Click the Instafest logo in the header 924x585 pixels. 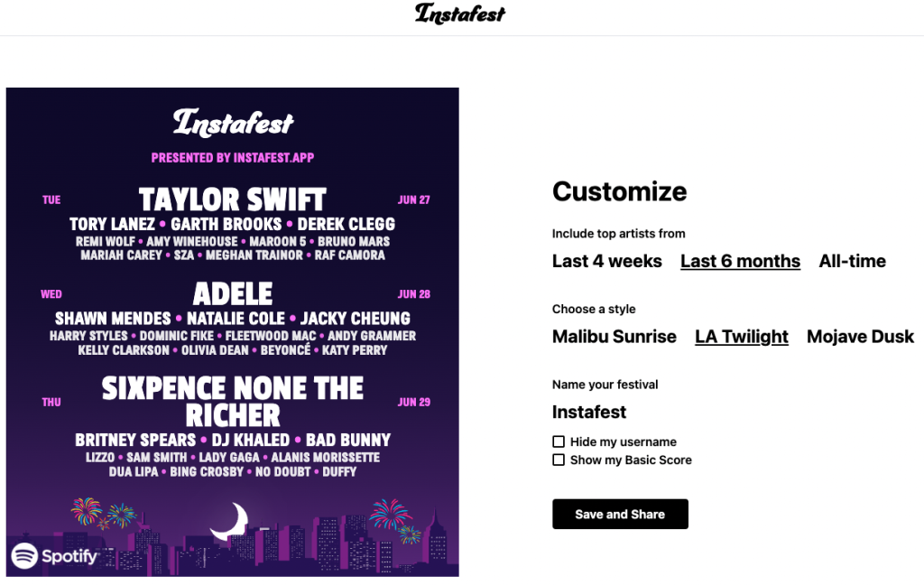(x=460, y=14)
